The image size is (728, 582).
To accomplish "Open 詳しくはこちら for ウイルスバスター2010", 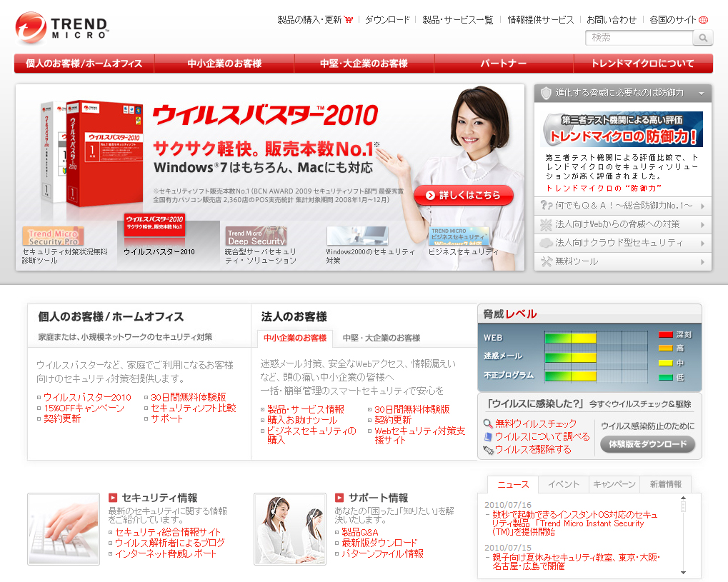I will pos(462,195).
